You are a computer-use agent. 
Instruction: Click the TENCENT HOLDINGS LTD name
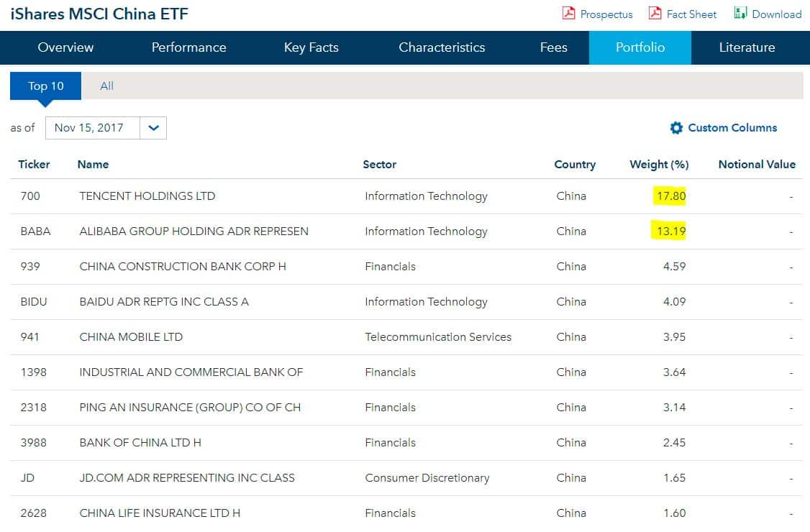[147, 196]
